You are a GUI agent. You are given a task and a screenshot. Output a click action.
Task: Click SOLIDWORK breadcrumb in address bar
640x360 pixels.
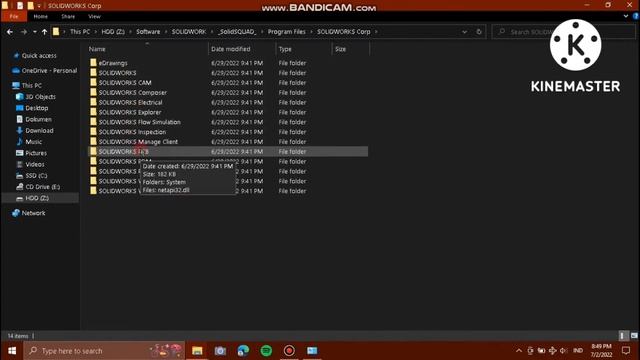(189, 31)
